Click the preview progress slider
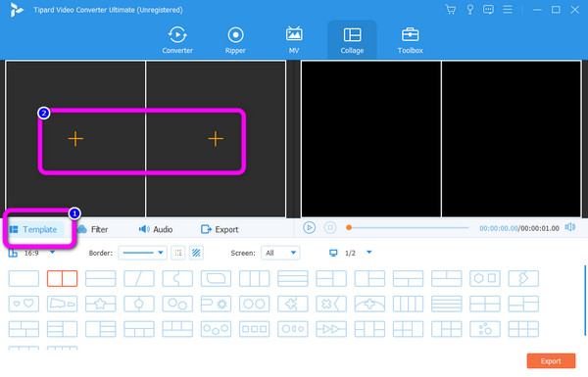588x377 pixels. (408, 228)
